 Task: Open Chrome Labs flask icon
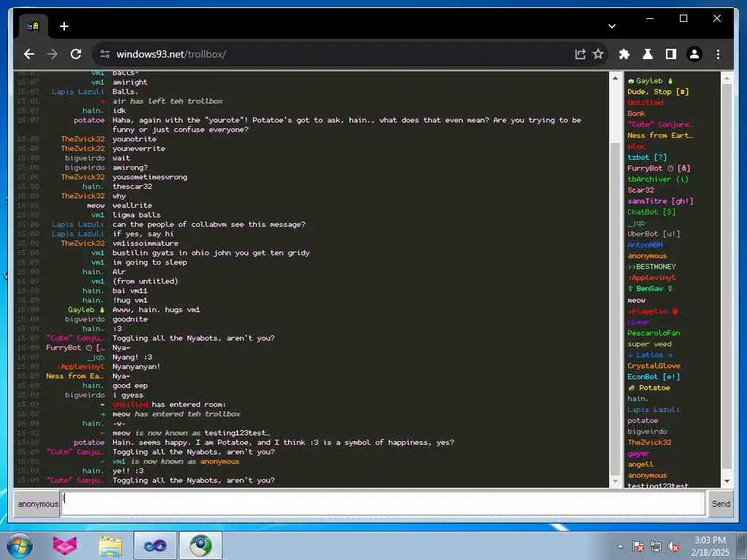coord(648,54)
